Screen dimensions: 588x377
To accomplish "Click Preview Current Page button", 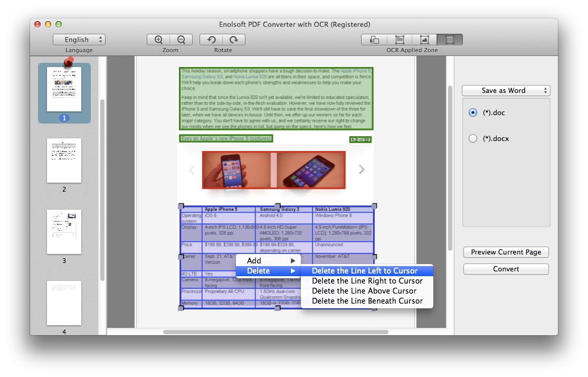I will pyautogui.click(x=506, y=252).
